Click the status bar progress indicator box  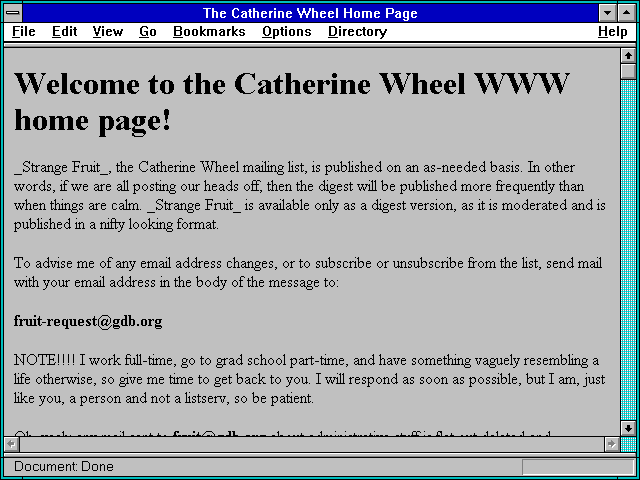coord(578,467)
